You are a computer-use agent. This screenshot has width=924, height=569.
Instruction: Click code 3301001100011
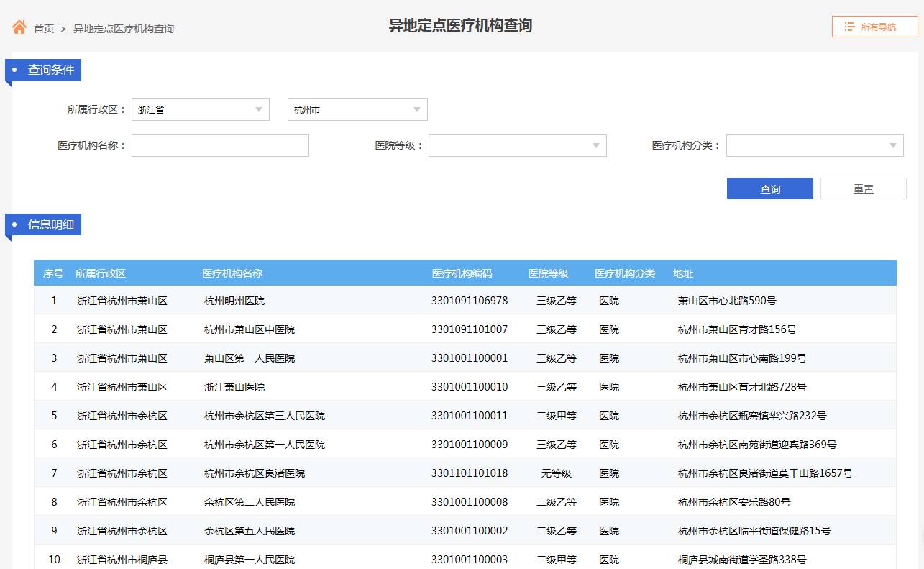tap(470, 416)
